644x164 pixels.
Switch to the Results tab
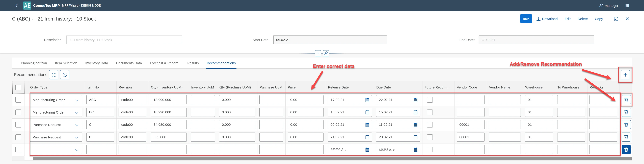tap(193, 63)
